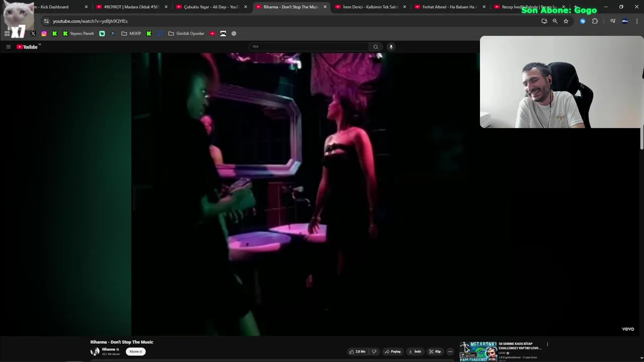Go to the YouTube home logo
Viewport: 644px width, 362px height.
point(28,47)
